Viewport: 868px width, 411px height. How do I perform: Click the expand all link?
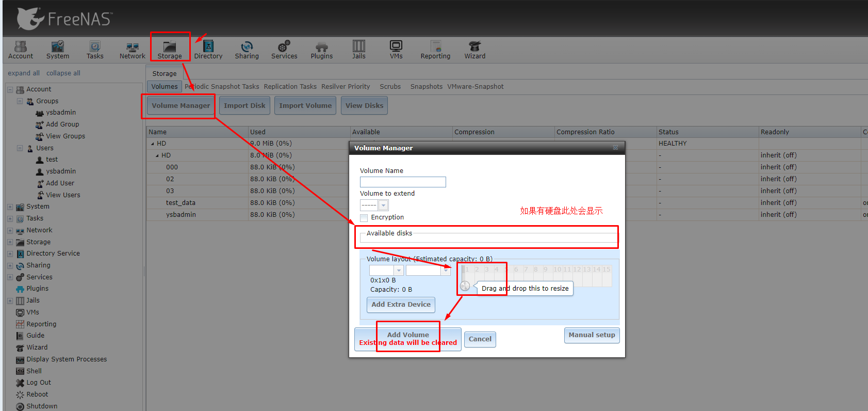click(x=24, y=73)
